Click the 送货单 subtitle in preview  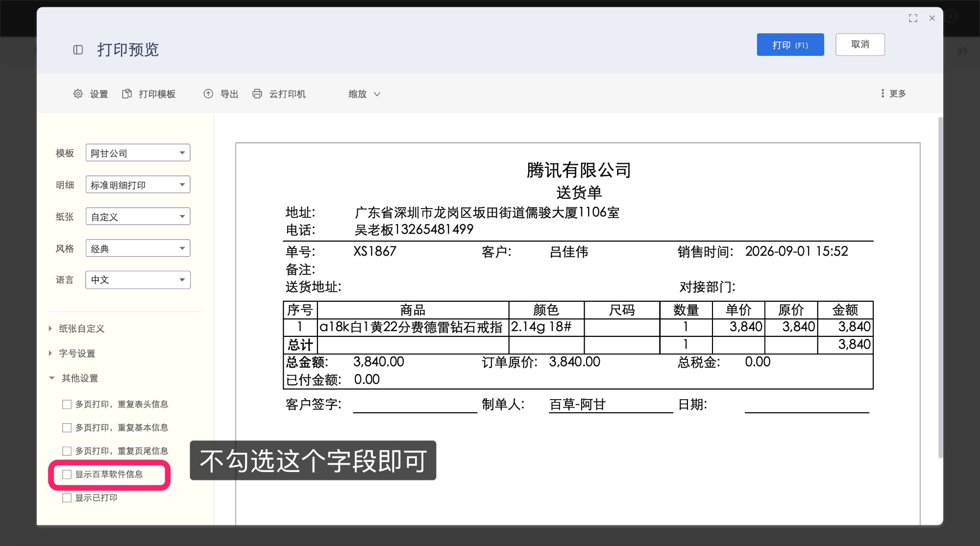[579, 192]
